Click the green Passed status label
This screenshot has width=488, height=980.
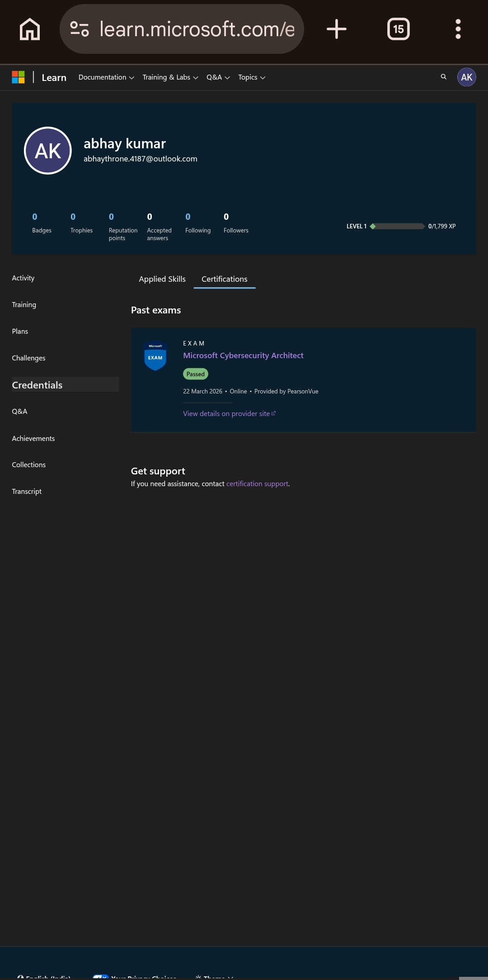196,374
